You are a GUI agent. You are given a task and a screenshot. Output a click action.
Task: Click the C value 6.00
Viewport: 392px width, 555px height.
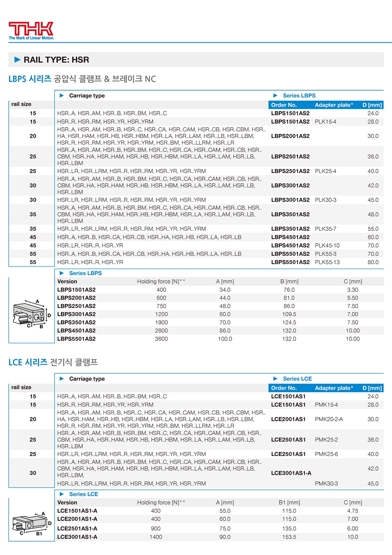click(353, 529)
